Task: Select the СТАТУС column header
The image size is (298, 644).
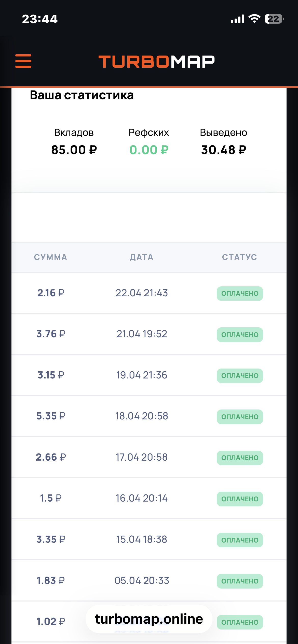Action: (x=239, y=257)
